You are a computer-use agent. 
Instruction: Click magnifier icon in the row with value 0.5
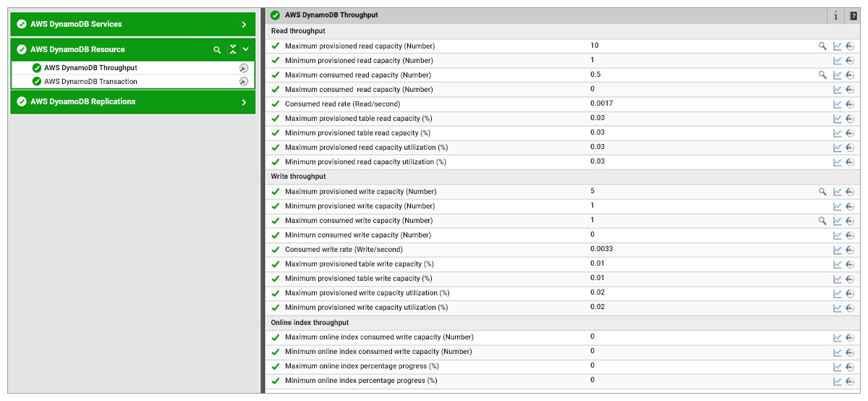822,75
